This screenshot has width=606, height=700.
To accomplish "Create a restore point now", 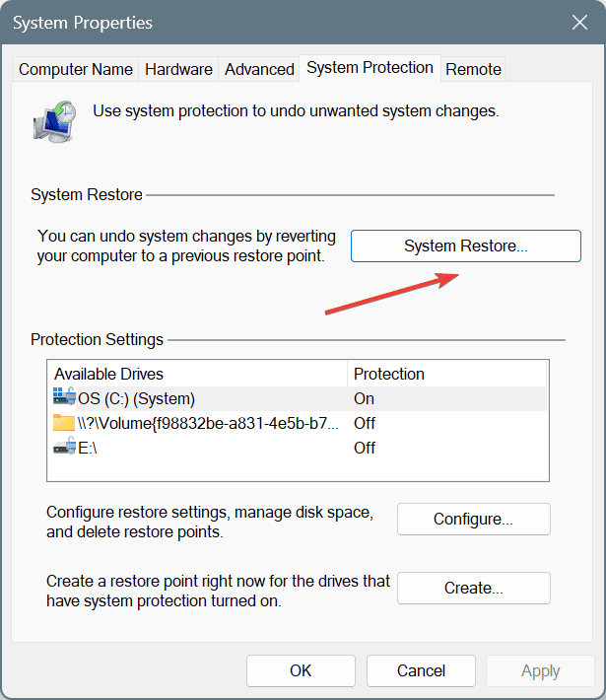I will pyautogui.click(x=473, y=588).
